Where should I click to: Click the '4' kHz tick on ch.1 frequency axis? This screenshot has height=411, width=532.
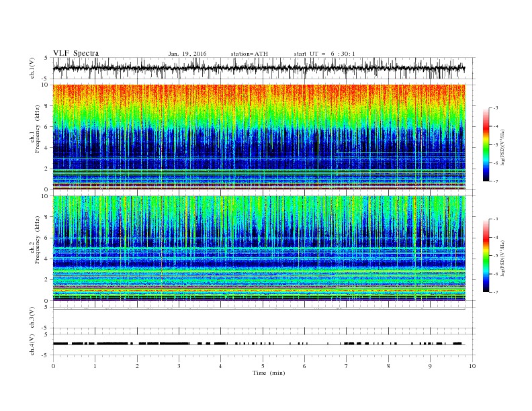click(x=46, y=148)
